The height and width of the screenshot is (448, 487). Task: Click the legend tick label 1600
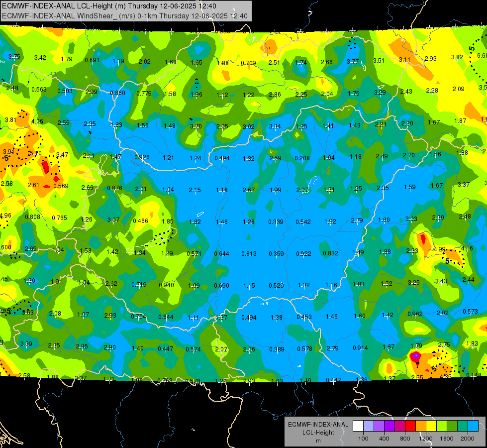(x=447, y=439)
